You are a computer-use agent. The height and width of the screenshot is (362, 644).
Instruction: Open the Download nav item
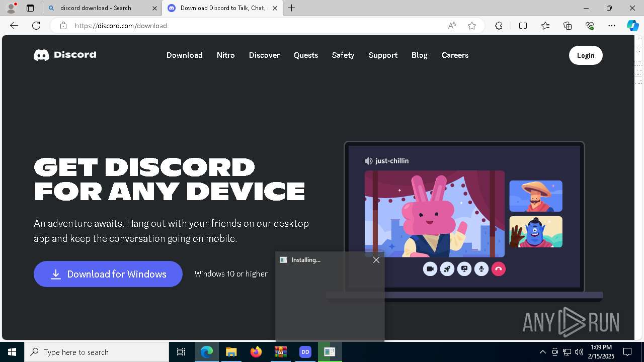185,55
